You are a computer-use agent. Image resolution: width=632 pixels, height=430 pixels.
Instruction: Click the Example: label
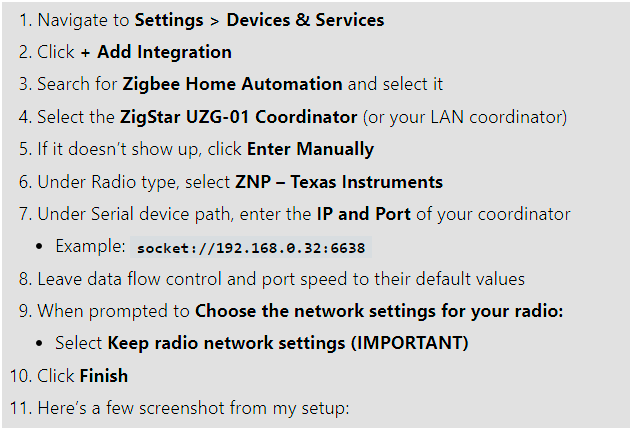(x=90, y=246)
